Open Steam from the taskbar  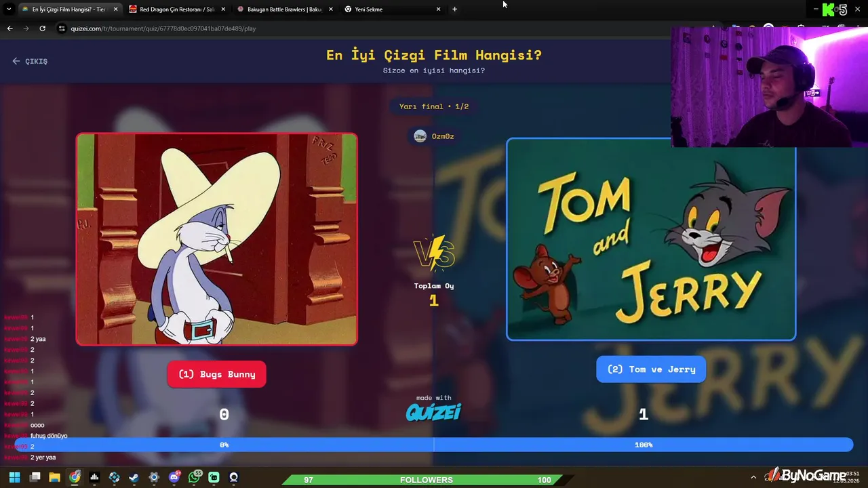(134, 477)
